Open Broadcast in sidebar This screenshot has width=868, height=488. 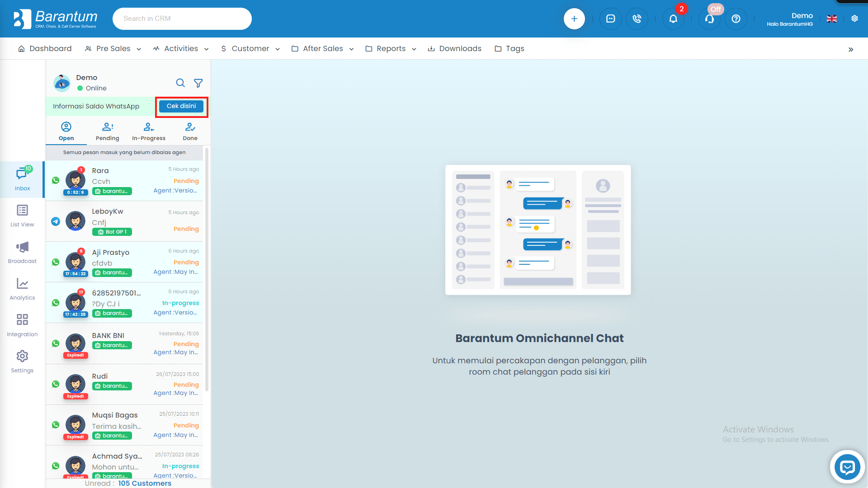[22, 252]
